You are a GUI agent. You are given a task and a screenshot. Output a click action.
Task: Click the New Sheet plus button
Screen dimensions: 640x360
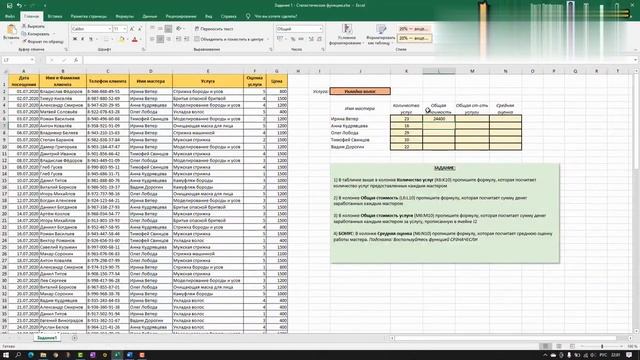point(74,338)
